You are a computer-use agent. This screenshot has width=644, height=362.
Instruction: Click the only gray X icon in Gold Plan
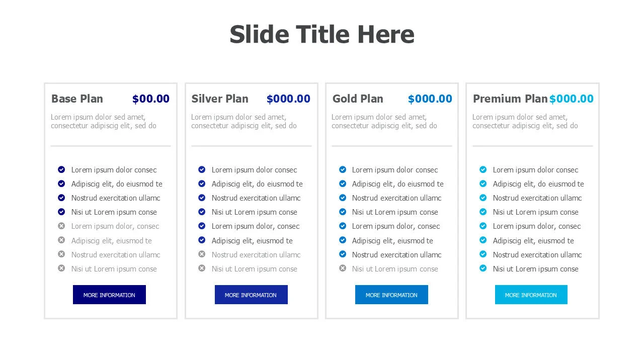coord(343,268)
